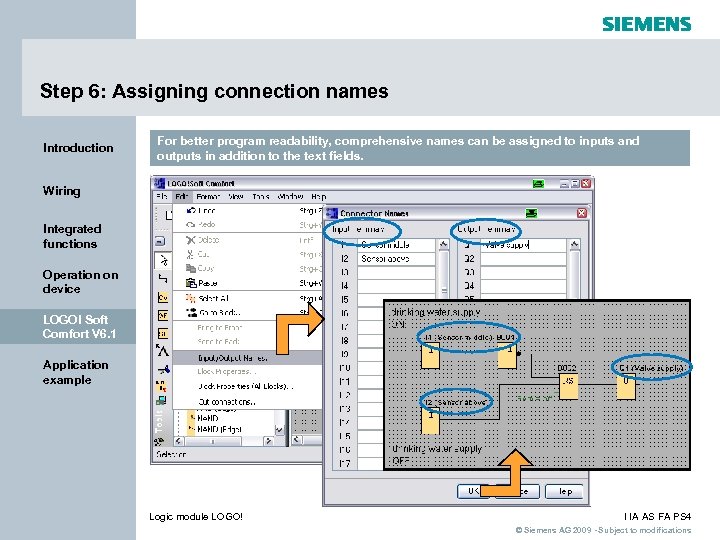
Task: Go to the Wiring section
Action: 62,191
